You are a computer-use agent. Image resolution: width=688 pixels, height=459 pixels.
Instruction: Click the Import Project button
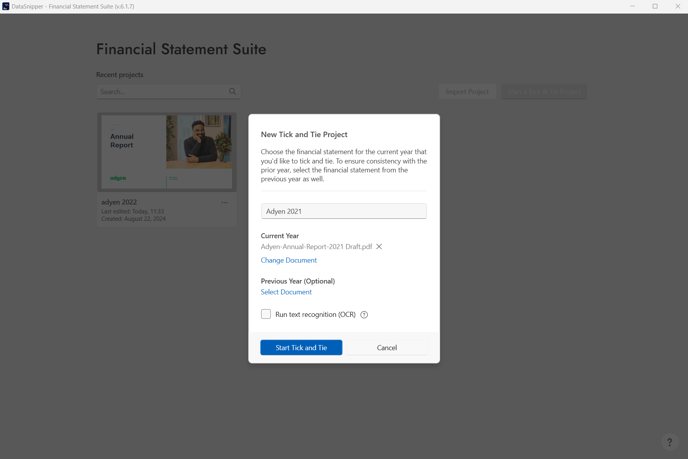pyautogui.click(x=467, y=92)
